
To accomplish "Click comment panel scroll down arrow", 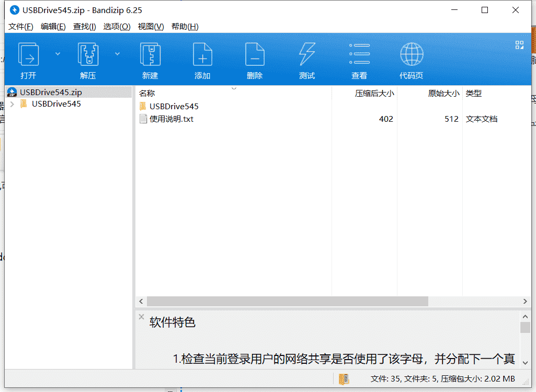I will pos(525,363).
